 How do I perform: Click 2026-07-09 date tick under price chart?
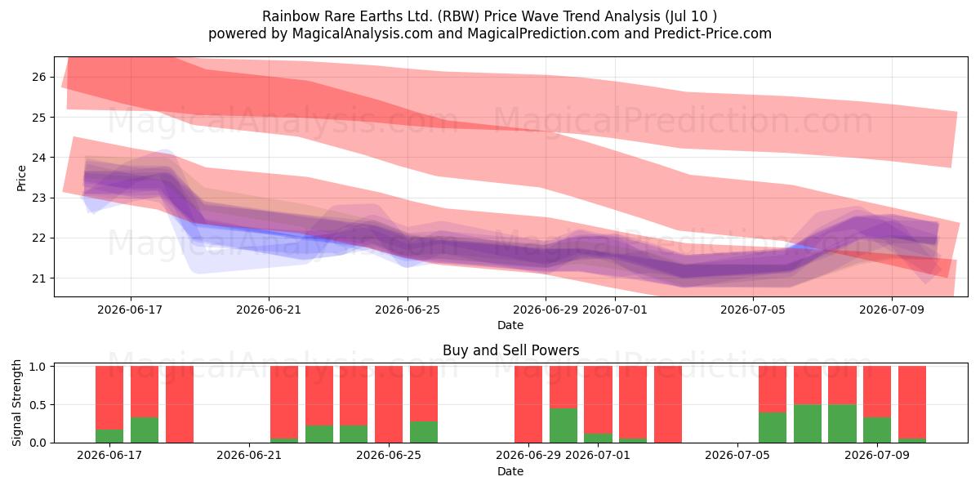click(x=891, y=310)
